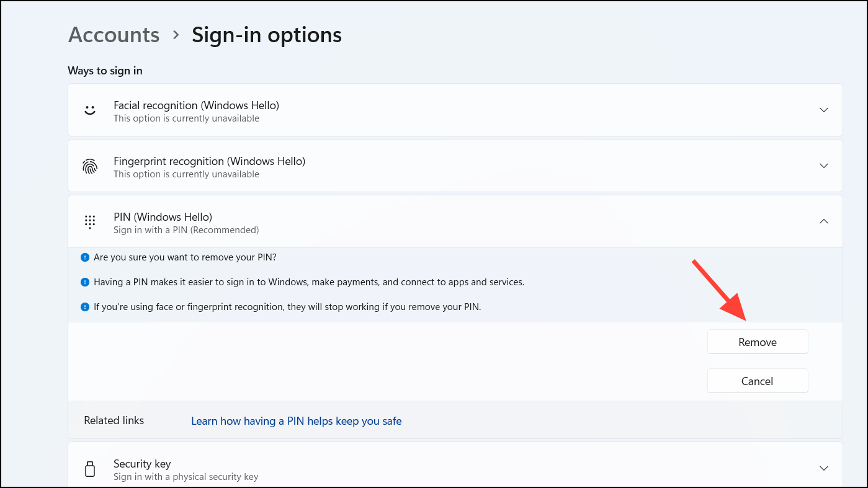The height and width of the screenshot is (488, 868).
Task: Collapse the PIN (Windows Hello) section
Action: pos(823,221)
